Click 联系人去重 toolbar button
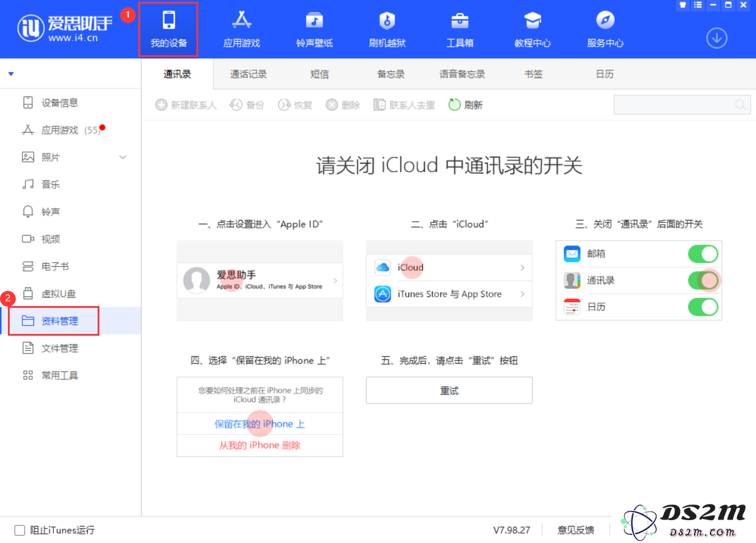The image size is (756, 543). 404,105
